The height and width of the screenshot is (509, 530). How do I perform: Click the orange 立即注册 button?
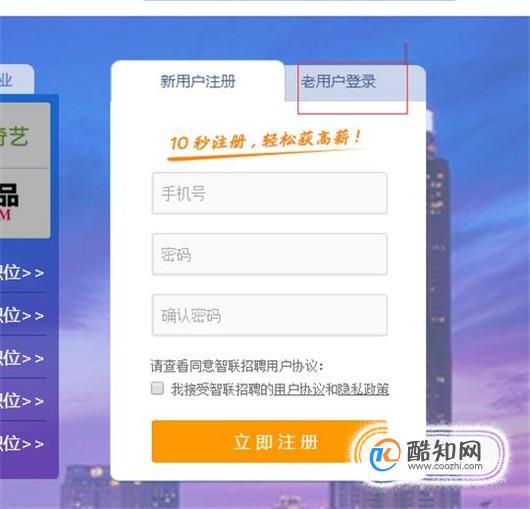pos(269,441)
